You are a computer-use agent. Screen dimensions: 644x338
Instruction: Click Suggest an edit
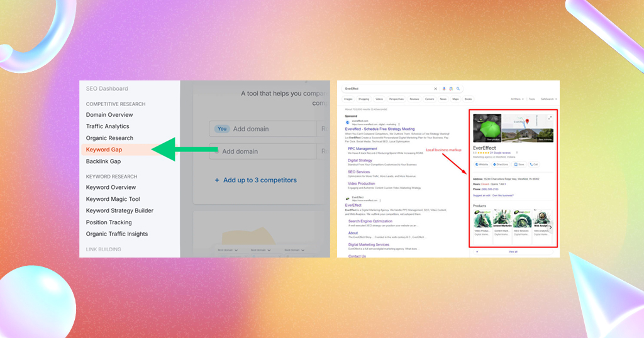coord(482,195)
